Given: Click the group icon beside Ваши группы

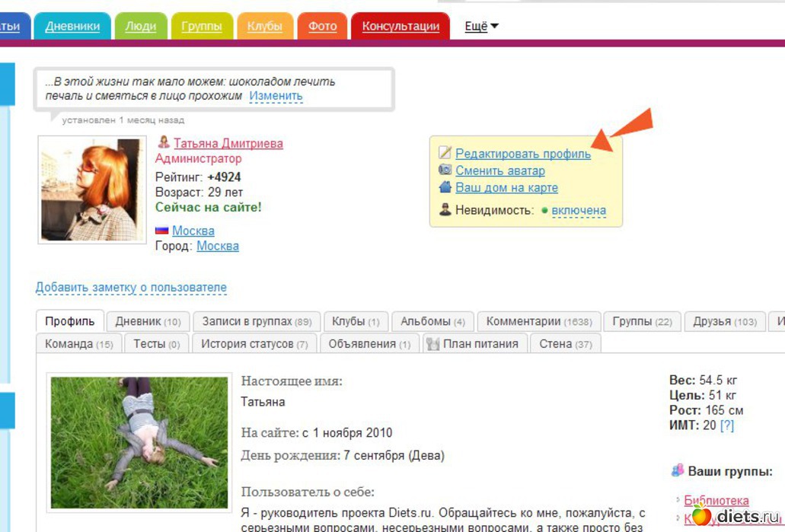Looking at the screenshot, I should click(x=677, y=471).
